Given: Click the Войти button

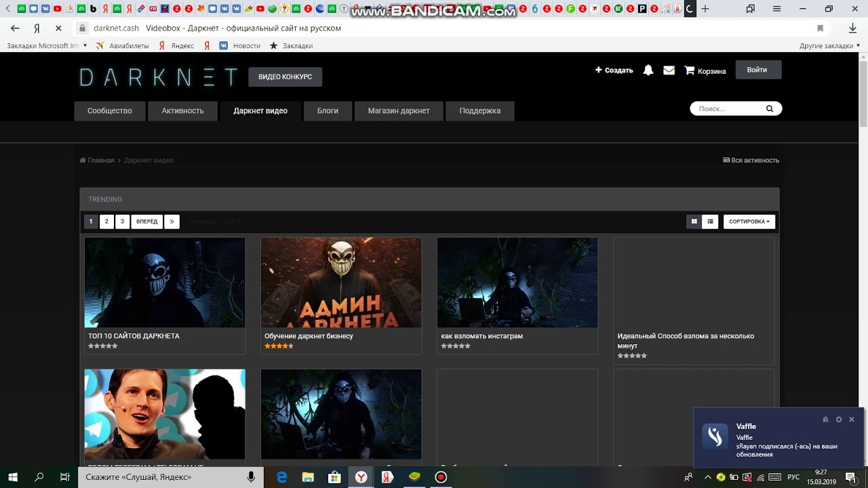Looking at the screenshot, I should pos(757,70).
